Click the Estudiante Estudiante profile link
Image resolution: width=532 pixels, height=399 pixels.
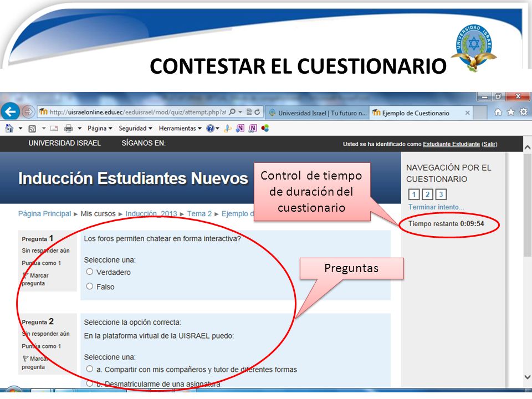(451, 144)
